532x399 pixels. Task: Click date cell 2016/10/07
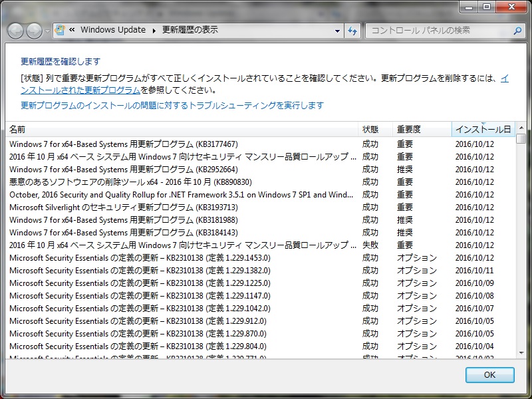[474, 308]
